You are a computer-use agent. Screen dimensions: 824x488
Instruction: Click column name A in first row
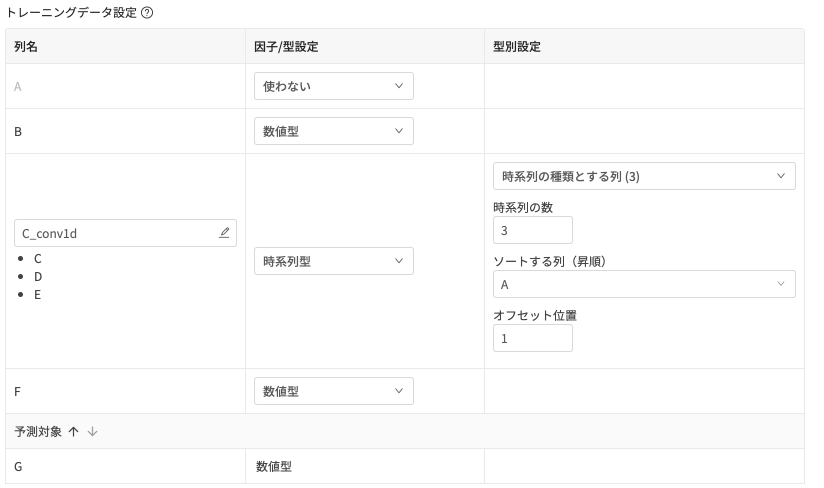point(18,87)
